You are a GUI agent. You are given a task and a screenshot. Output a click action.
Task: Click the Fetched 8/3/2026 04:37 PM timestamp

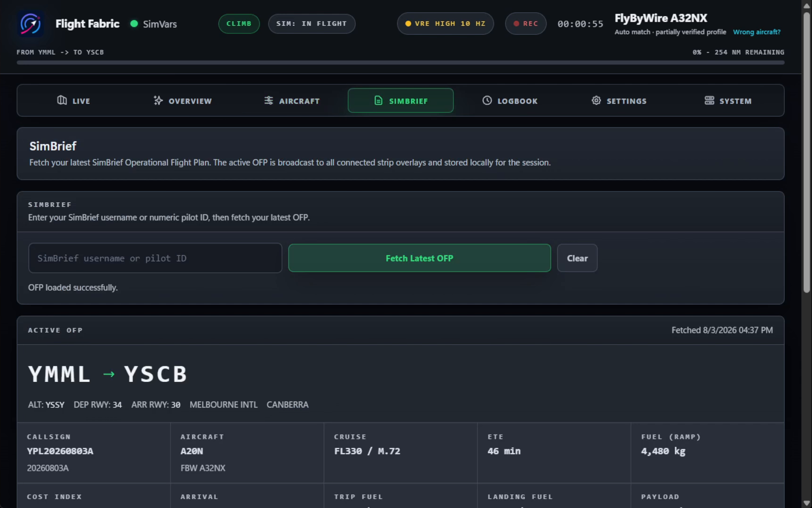(722, 330)
